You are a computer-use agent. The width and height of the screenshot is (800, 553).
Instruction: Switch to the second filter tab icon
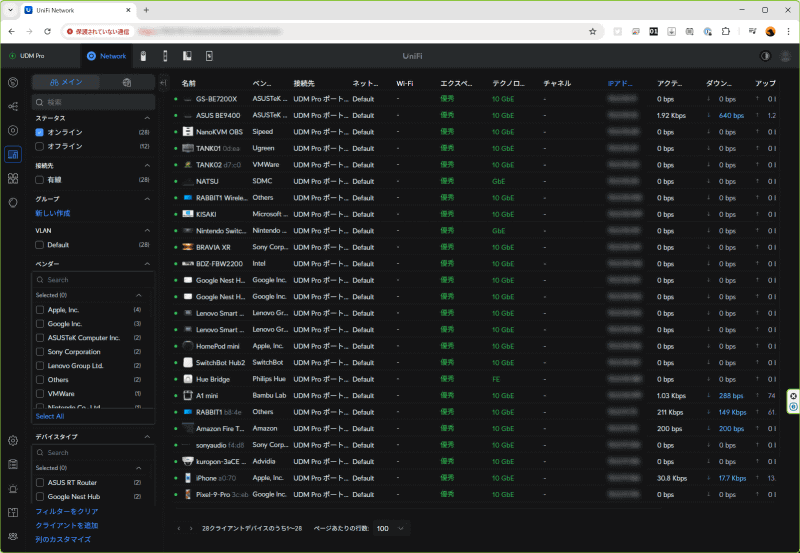click(x=127, y=82)
